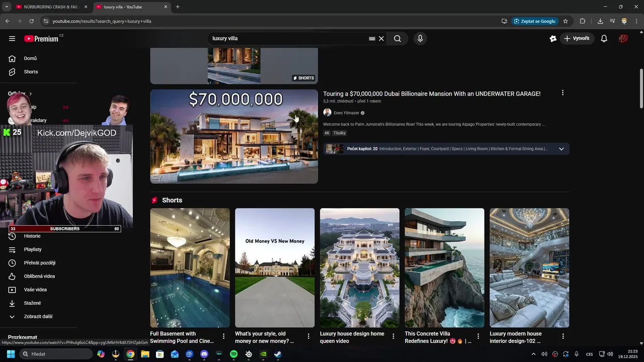Open the YouTube hamburger guide menu
The width and height of the screenshot is (644, 362).
[x=12, y=39]
